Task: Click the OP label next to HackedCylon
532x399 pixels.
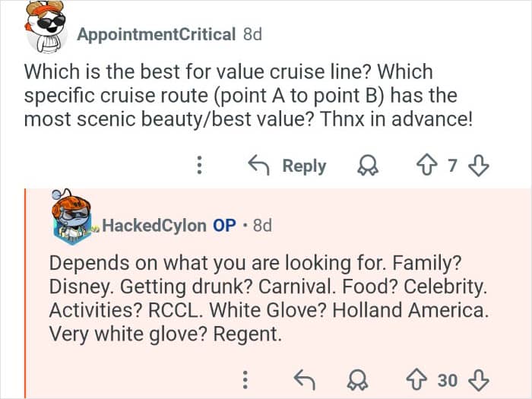Action: [224, 225]
